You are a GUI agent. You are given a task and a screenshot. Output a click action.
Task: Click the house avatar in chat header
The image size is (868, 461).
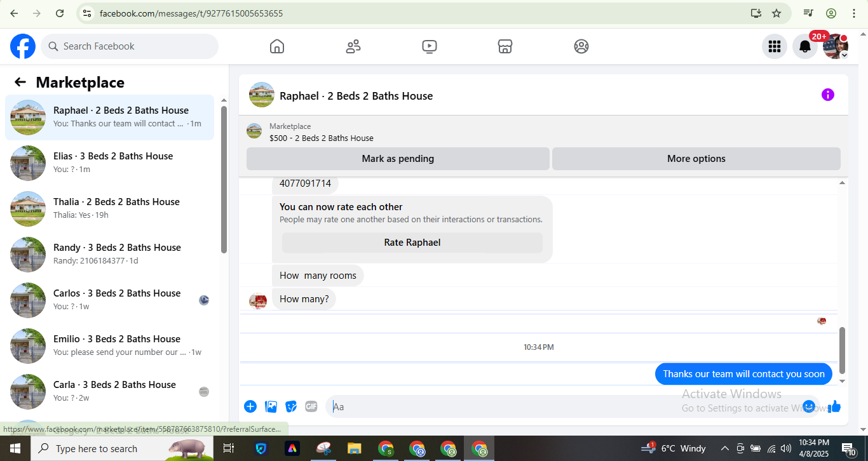[x=262, y=95]
